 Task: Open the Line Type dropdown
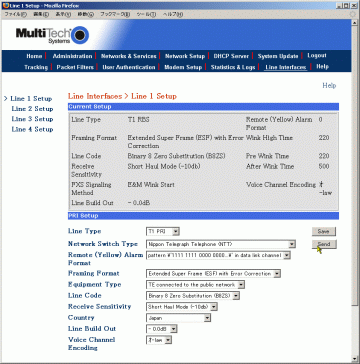(x=163, y=231)
